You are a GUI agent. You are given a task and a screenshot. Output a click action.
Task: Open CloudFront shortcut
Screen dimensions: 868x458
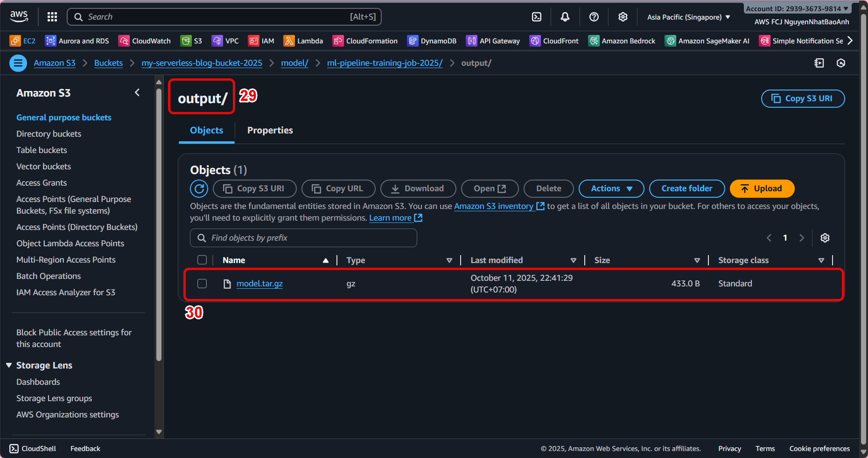click(x=554, y=41)
